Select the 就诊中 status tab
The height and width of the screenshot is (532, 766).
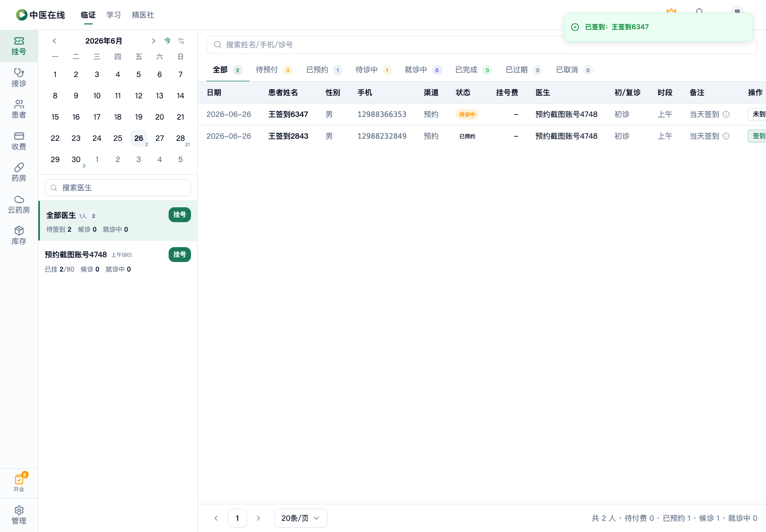(423, 70)
